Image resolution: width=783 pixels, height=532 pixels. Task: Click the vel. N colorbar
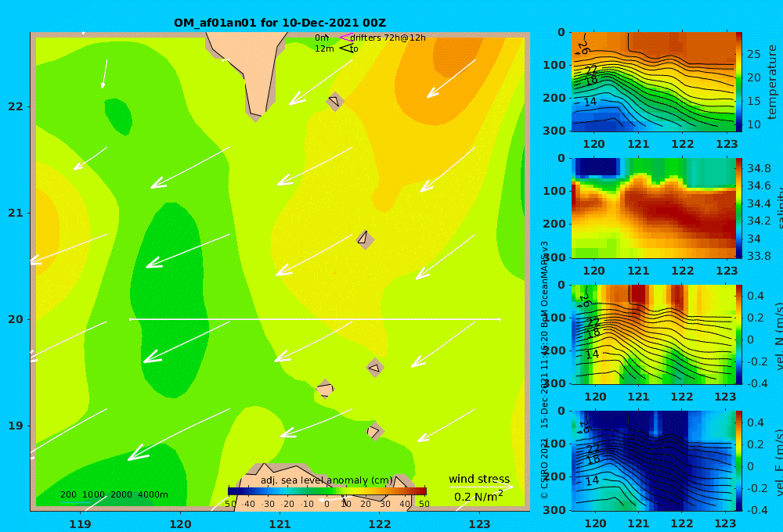coord(739,334)
